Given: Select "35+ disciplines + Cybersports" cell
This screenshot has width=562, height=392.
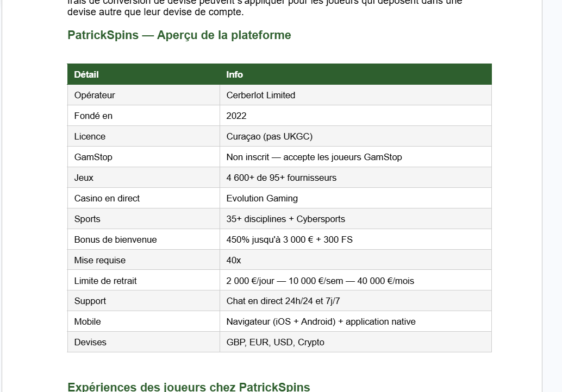Looking at the screenshot, I should coord(355,219).
